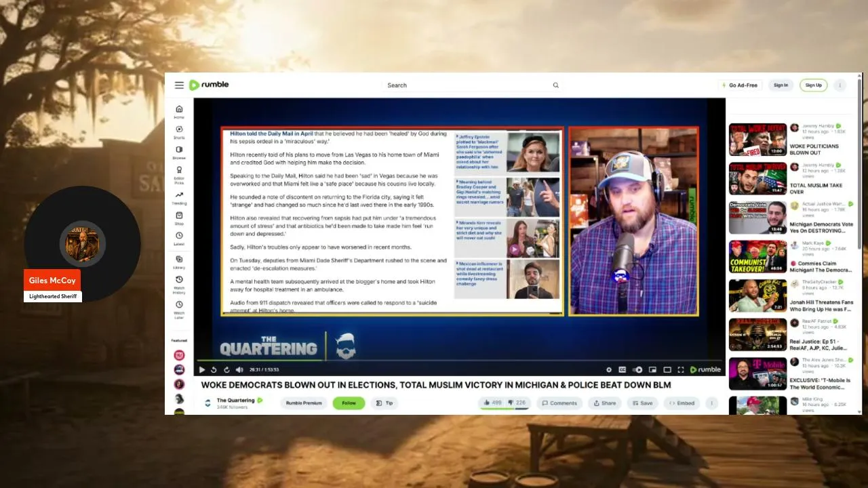The image size is (868, 488).
Task: Save the video to a playlist
Action: (x=642, y=403)
